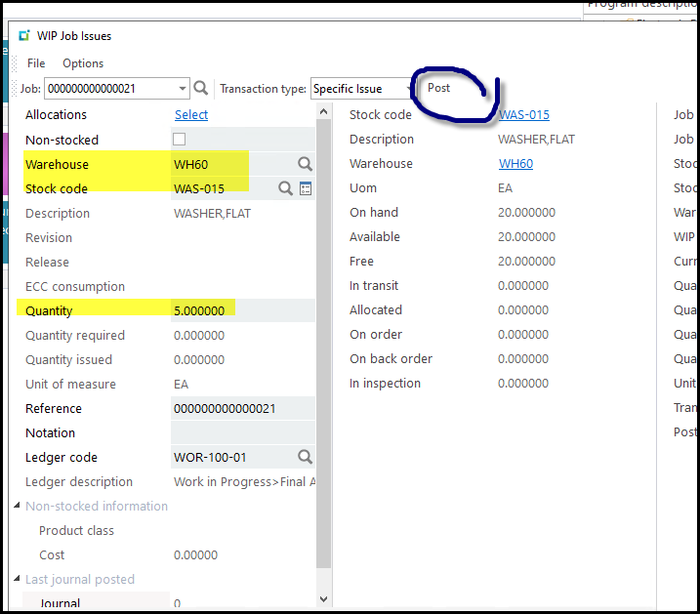Screen dimensions: 700x614
Task: Browse ledger codes with the magnifier icon
Action: tap(305, 457)
